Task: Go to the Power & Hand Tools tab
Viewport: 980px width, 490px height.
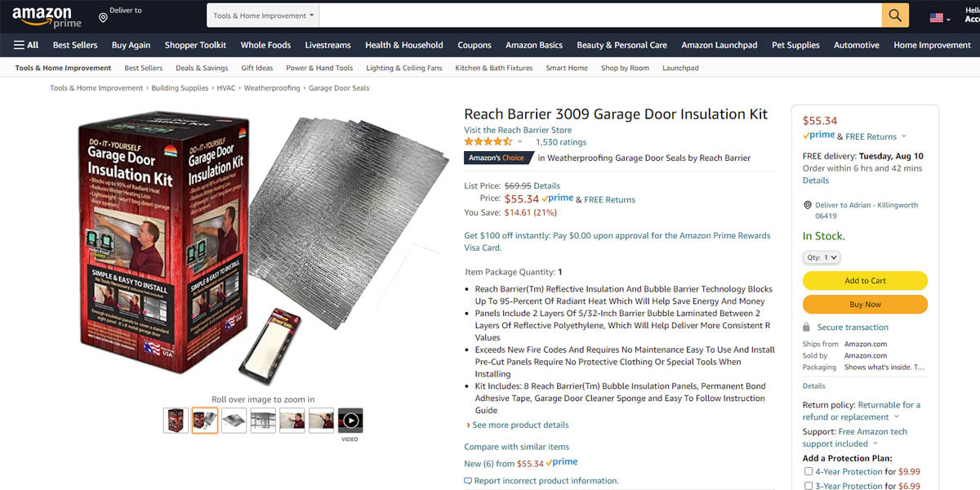Action: click(x=319, y=68)
